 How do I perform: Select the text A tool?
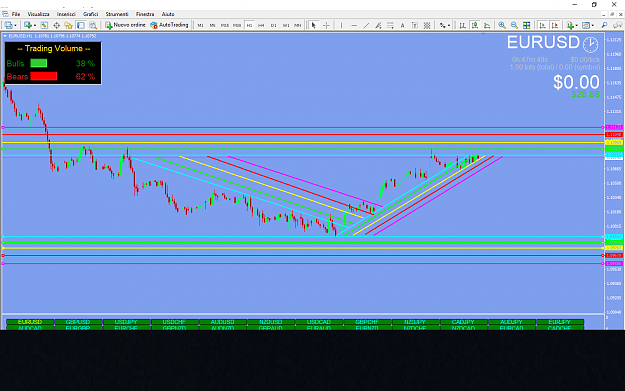[403, 25]
